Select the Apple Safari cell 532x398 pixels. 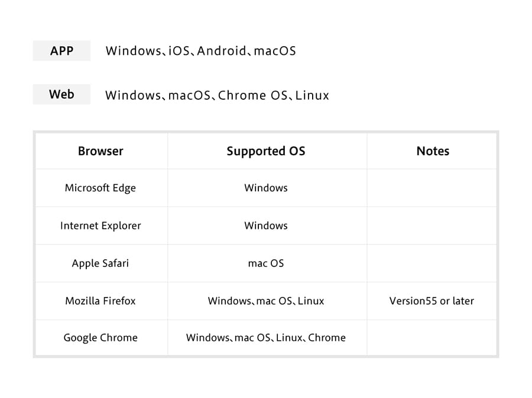point(100,263)
